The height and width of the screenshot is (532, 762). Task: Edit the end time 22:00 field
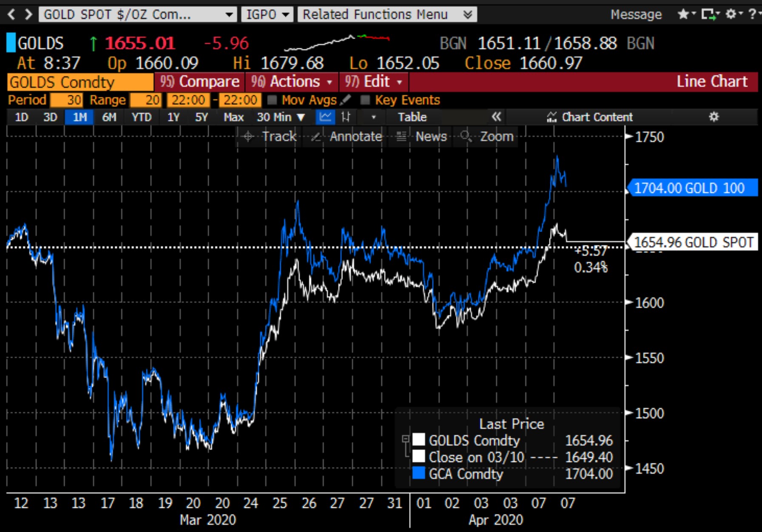coord(240,100)
